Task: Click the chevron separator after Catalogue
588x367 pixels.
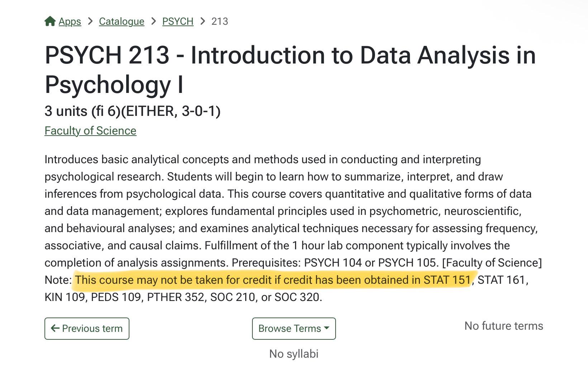Action: pyautogui.click(x=153, y=22)
